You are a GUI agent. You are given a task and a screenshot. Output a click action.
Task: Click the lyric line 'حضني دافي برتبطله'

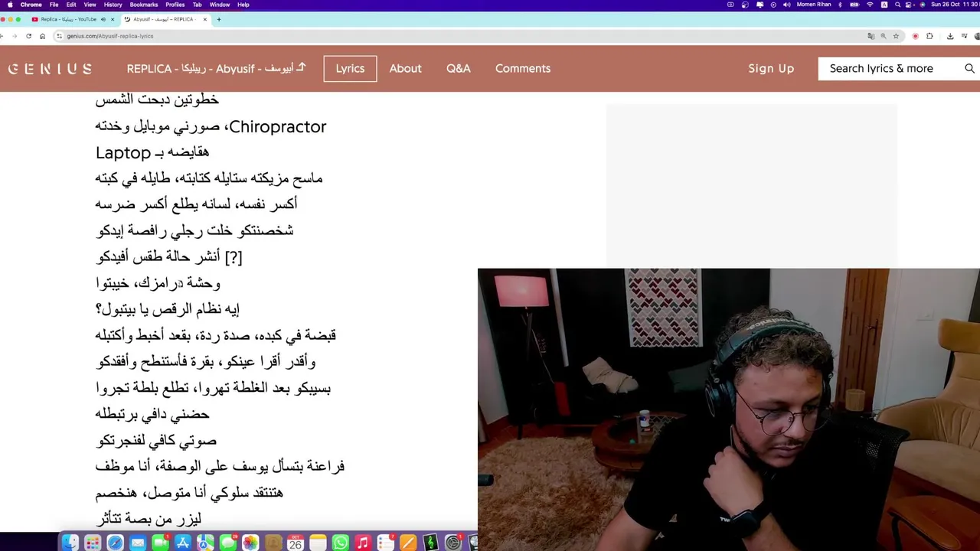[152, 413]
